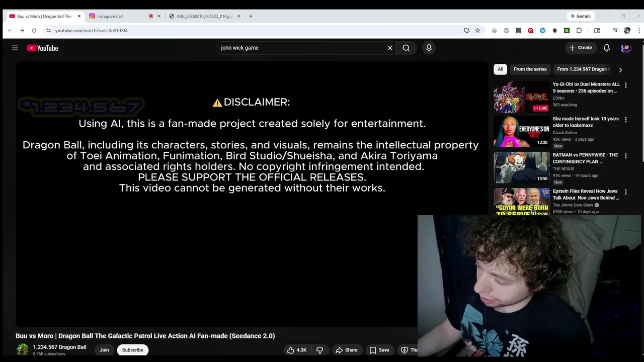Open a new browser tab
The image size is (644, 362).
coord(251,16)
